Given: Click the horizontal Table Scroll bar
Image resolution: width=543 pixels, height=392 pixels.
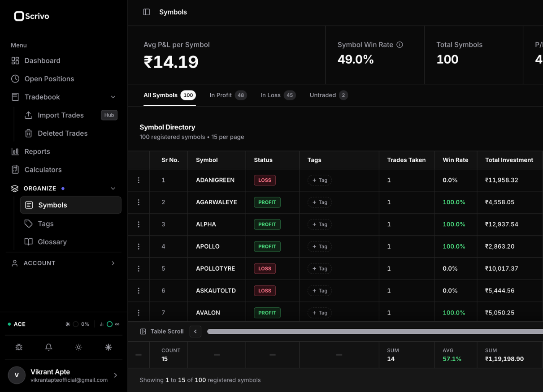Looking at the screenshot, I should [x=375, y=332].
